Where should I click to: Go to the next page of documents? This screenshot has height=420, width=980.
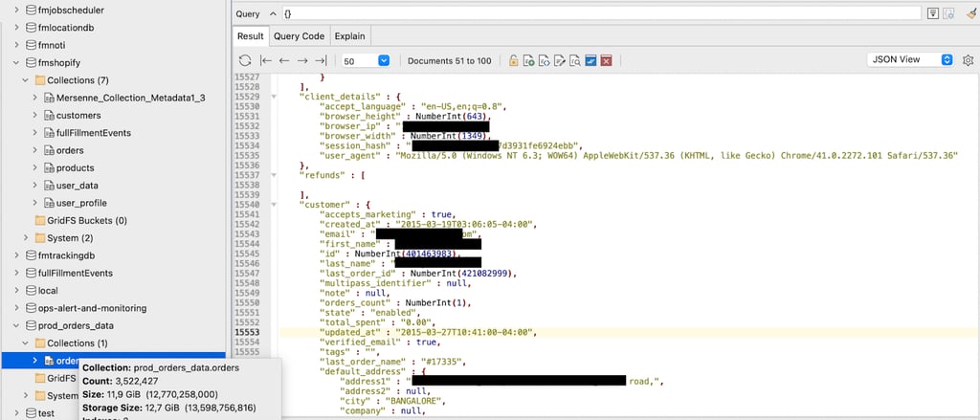tap(302, 60)
